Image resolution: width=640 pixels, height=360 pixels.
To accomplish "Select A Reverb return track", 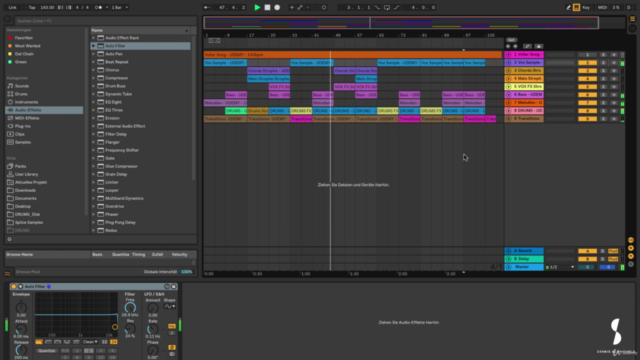I will (x=524, y=251).
